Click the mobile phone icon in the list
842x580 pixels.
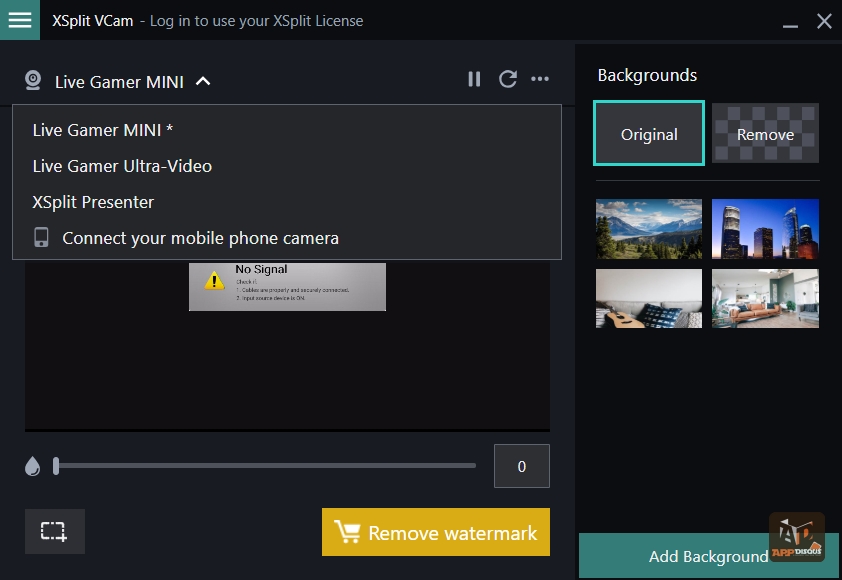pos(41,238)
